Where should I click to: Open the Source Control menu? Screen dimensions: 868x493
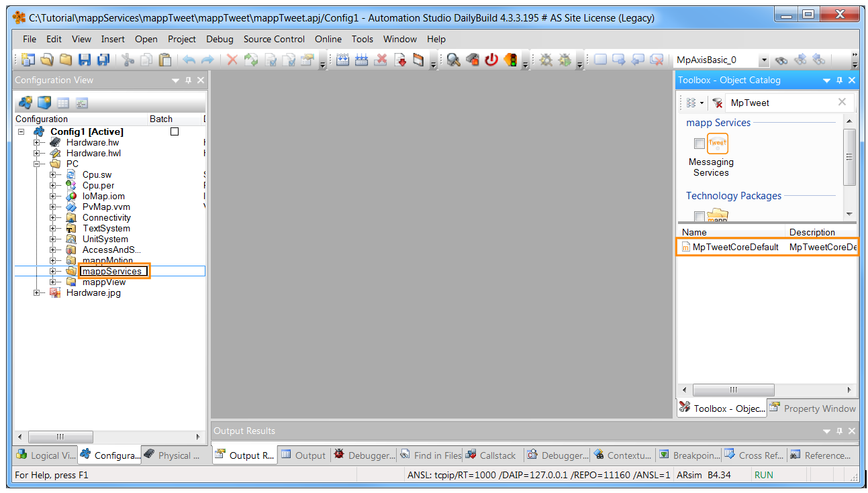pos(274,39)
